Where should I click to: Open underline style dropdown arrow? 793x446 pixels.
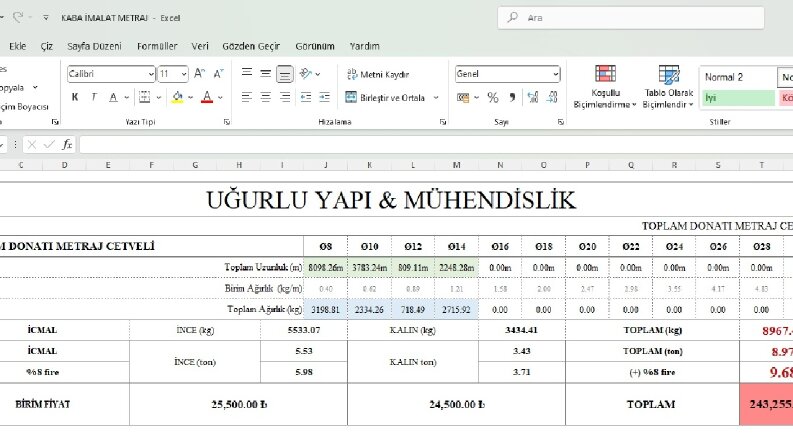pyautogui.click(x=126, y=97)
